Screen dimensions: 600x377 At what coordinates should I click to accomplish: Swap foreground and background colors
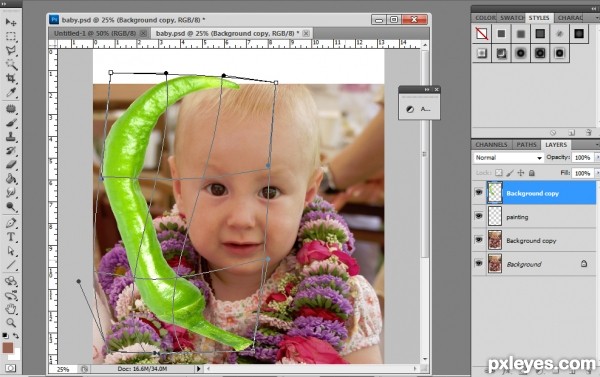click(16, 336)
